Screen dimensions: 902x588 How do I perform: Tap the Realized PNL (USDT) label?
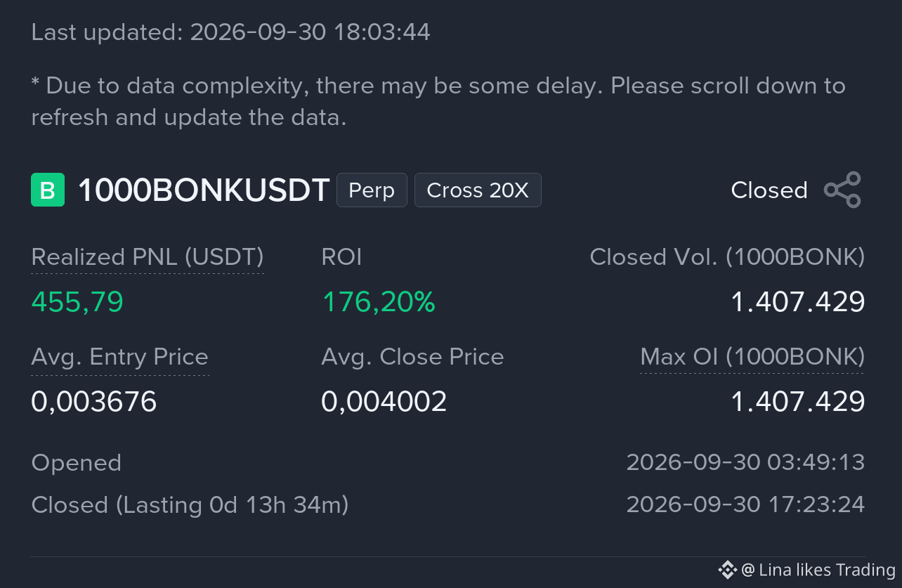click(x=148, y=257)
